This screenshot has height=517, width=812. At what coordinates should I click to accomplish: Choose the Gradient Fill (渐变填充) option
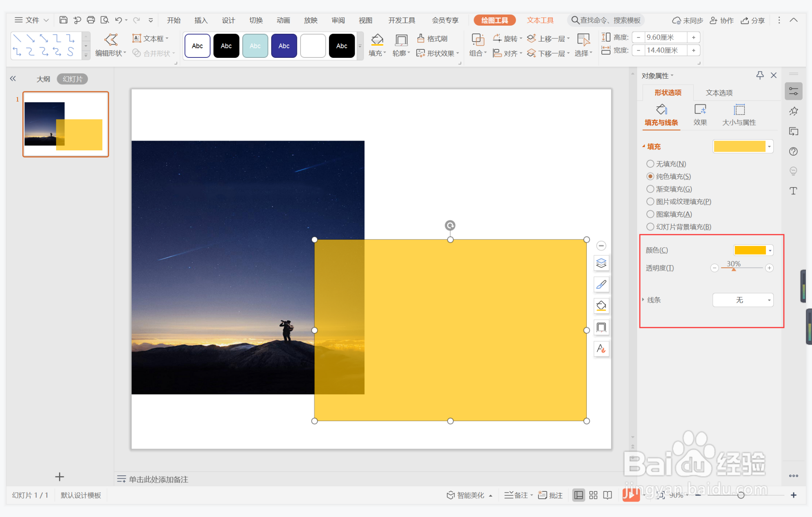click(650, 189)
